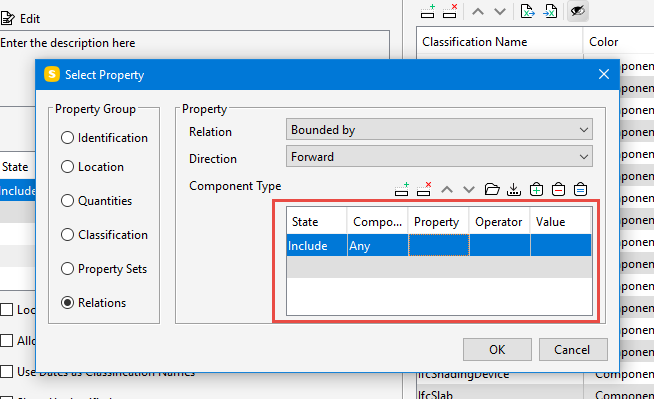Toggle the background checkbox beginning 'Use'
654x399 pixels.
tap(7, 371)
